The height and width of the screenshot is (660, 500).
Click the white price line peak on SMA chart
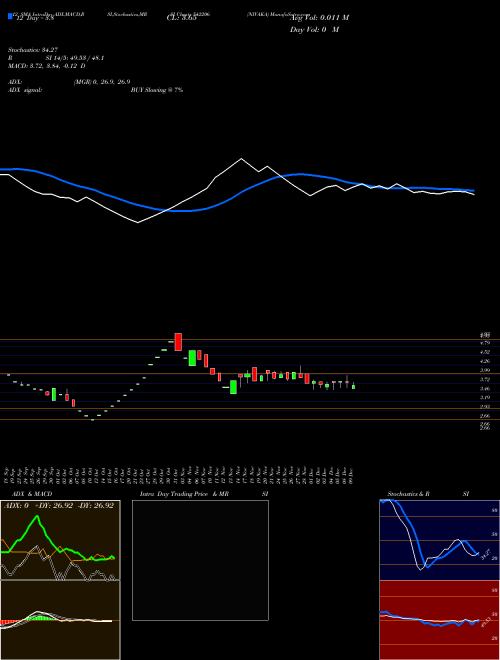pyautogui.click(x=241, y=159)
